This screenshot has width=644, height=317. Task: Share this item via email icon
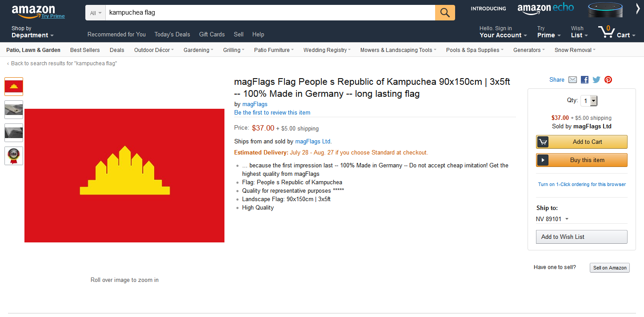tap(572, 80)
